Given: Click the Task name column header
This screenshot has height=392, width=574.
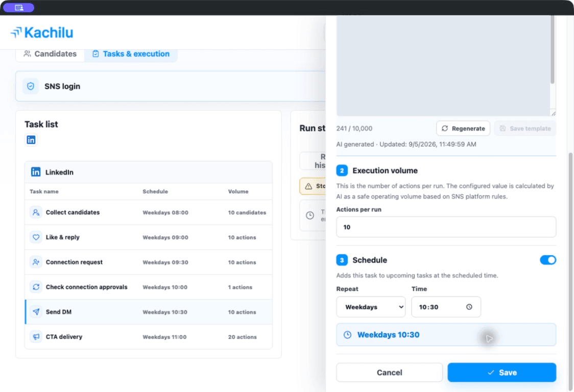Looking at the screenshot, I should pyautogui.click(x=44, y=191).
